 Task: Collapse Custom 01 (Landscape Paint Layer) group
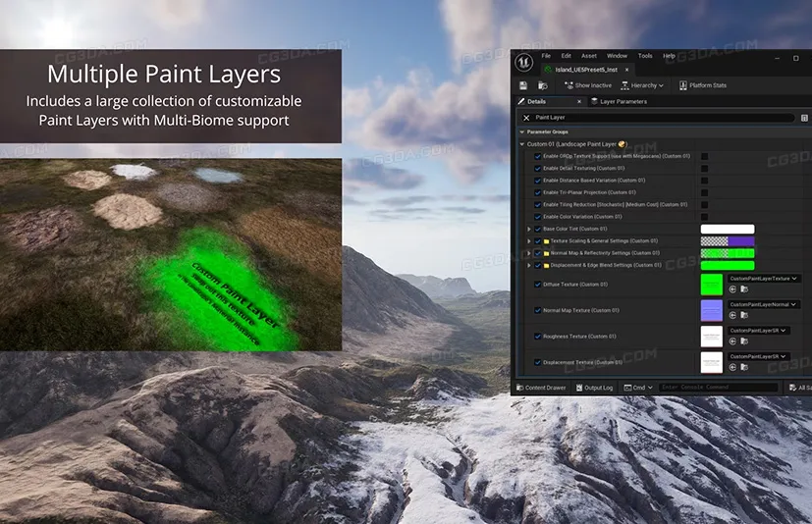click(x=522, y=144)
